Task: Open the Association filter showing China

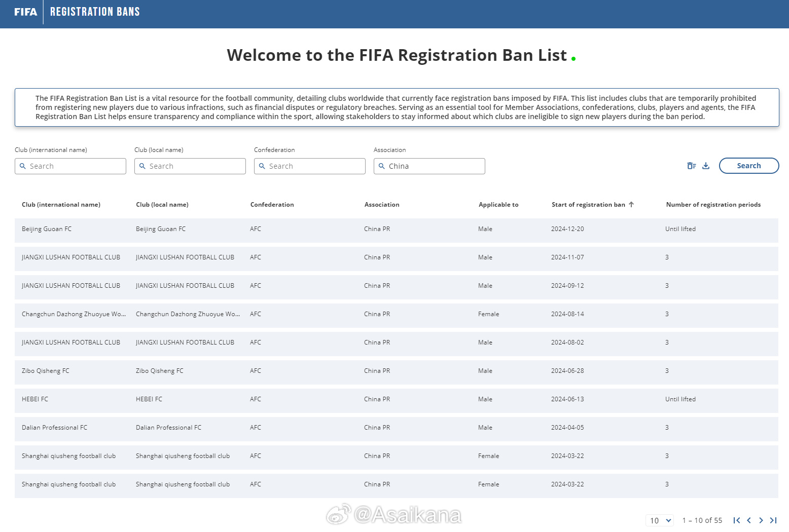Action: click(429, 166)
